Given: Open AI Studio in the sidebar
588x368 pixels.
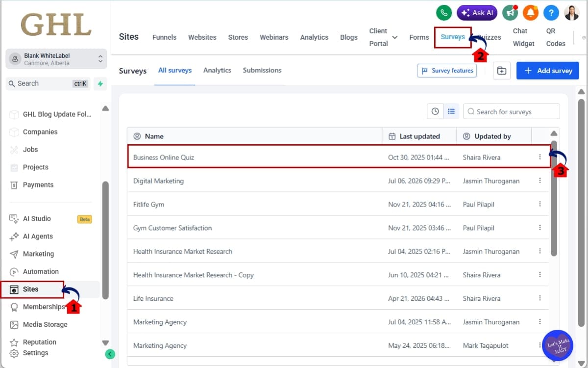Looking at the screenshot, I should 37,218.
